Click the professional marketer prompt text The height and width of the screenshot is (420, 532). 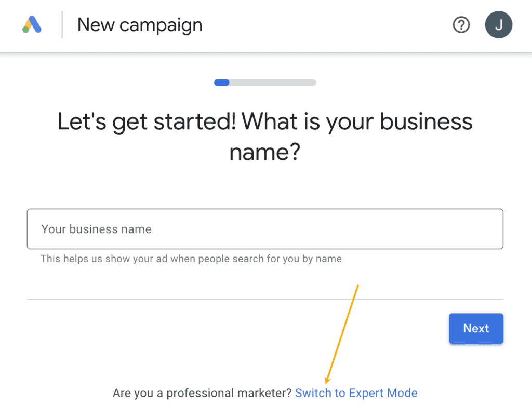(203, 393)
